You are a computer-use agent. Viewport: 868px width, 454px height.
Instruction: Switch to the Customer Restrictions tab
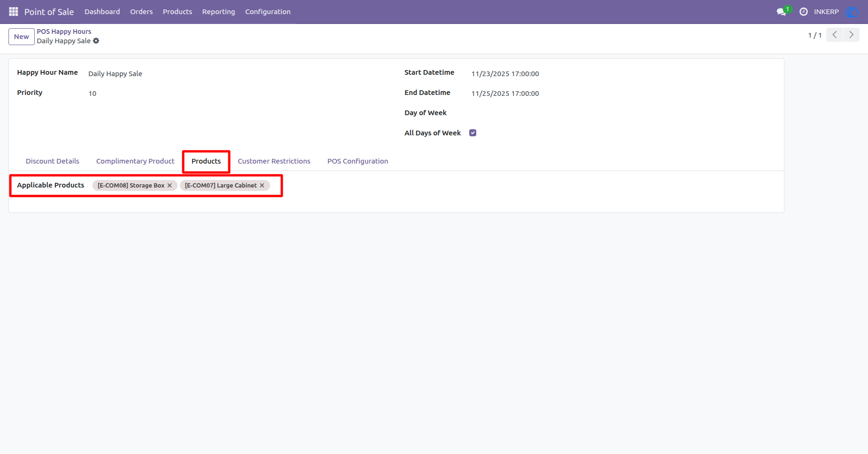click(x=274, y=161)
